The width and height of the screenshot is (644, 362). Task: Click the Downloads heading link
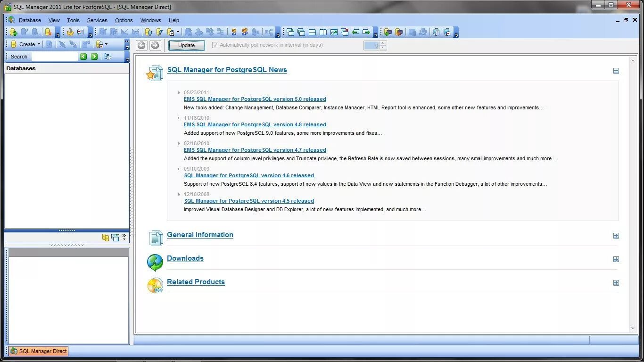pyautogui.click(x=185, y=258)
